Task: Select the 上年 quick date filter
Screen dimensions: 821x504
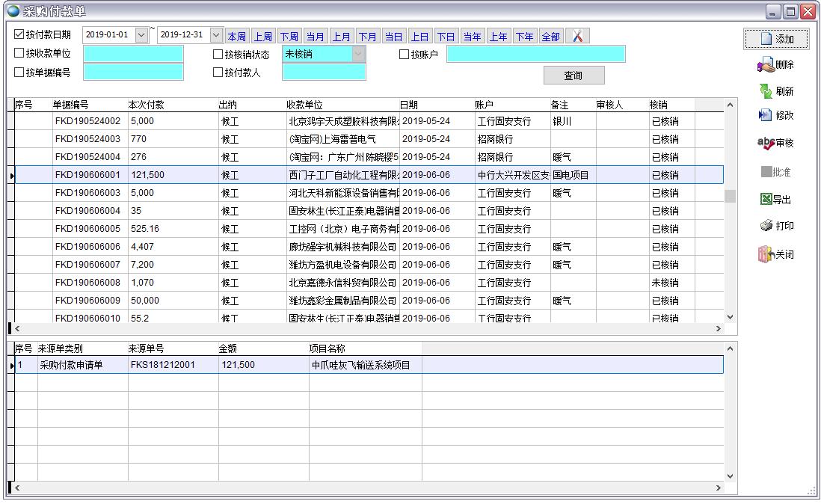Action: (x=498, y=37)
